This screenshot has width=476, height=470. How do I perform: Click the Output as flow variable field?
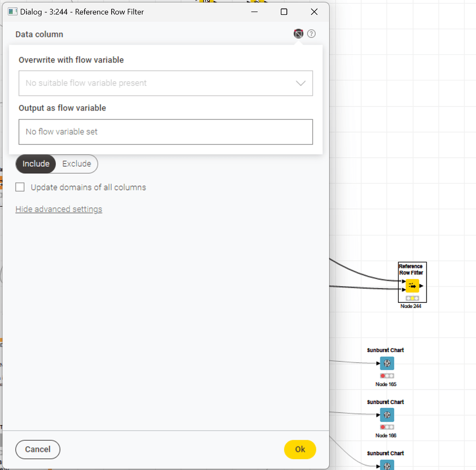[x=165, y=131]
